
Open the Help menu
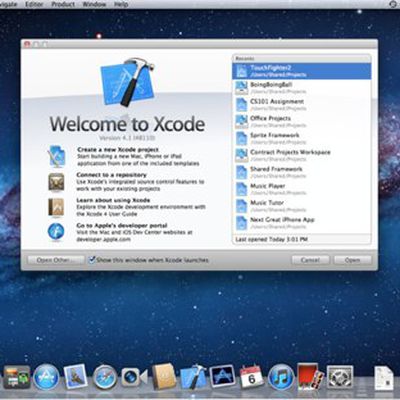coord(121,4)
